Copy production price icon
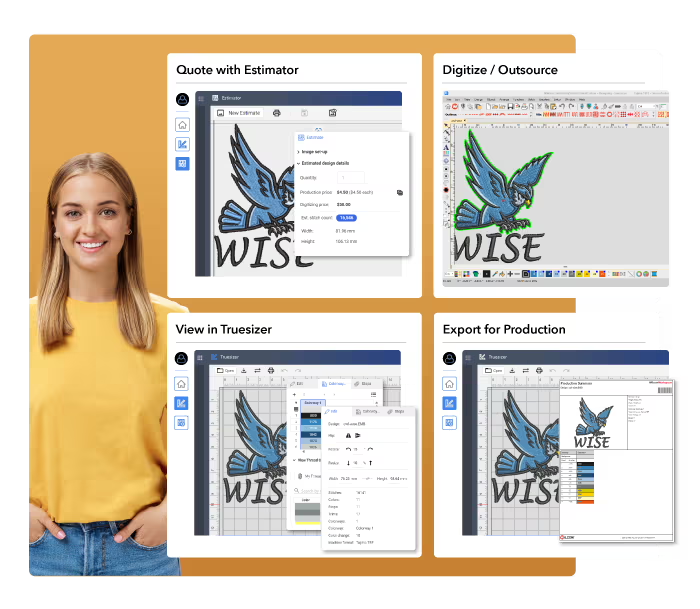Image resolution: width=700 pixels, height=609 pixels. point(400,192)
